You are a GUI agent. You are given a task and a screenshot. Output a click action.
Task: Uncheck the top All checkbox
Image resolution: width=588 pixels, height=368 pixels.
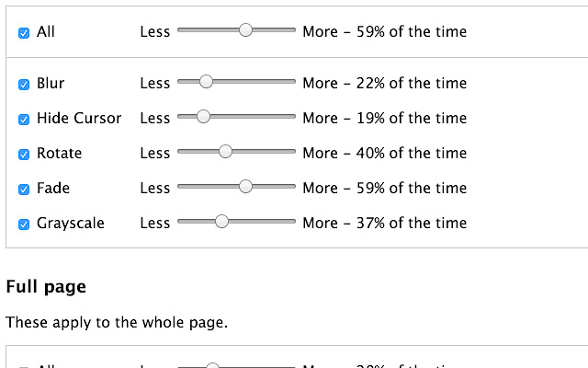(x=24, y=33)
